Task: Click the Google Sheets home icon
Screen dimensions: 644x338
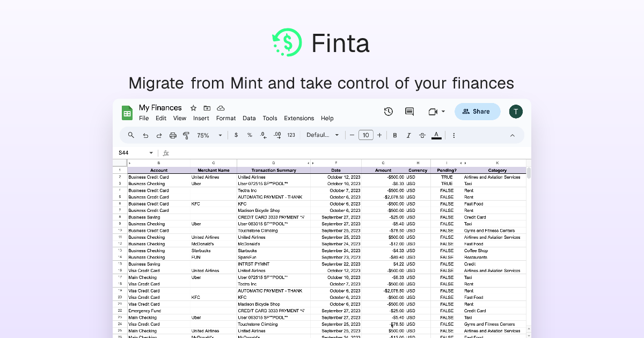Action: point(127,113)
